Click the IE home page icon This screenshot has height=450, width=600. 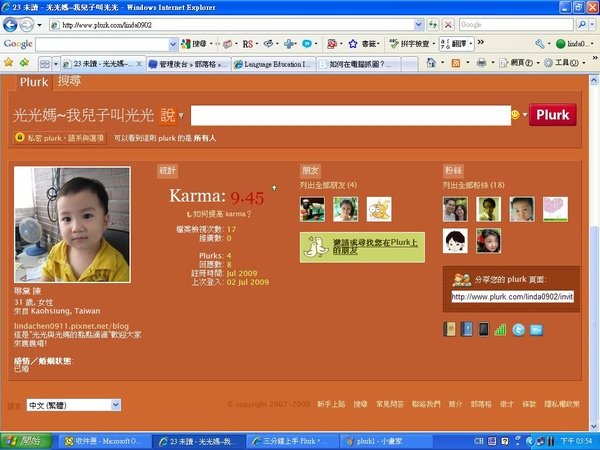point(431,62)
